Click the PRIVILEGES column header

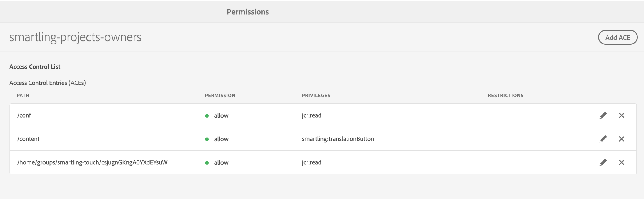click(x=316, y=95)
